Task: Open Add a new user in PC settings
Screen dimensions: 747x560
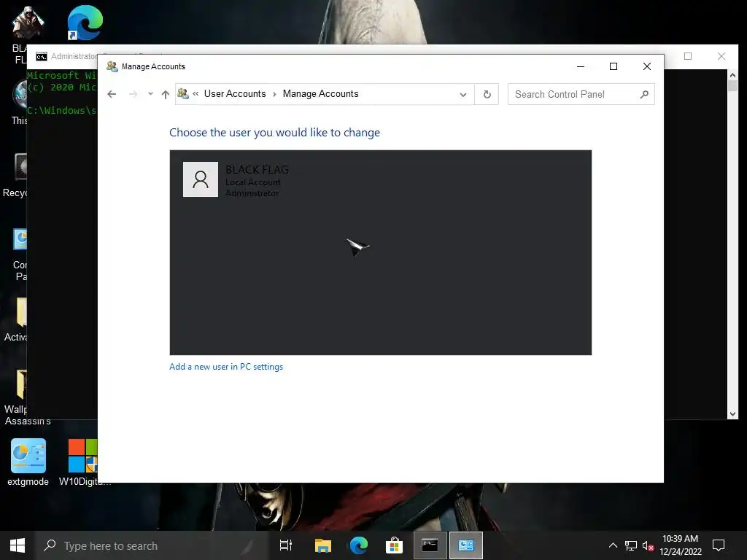Action: 226,367
